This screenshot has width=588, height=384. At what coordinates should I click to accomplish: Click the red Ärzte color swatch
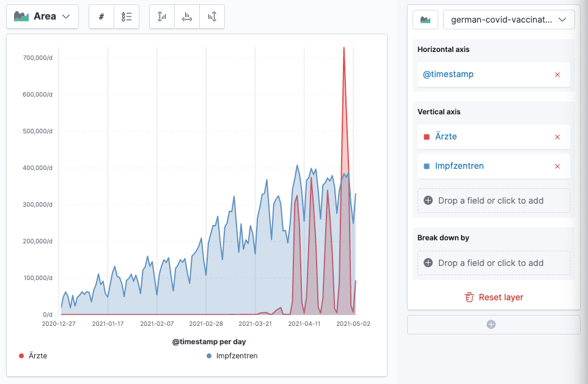[427, 137]
